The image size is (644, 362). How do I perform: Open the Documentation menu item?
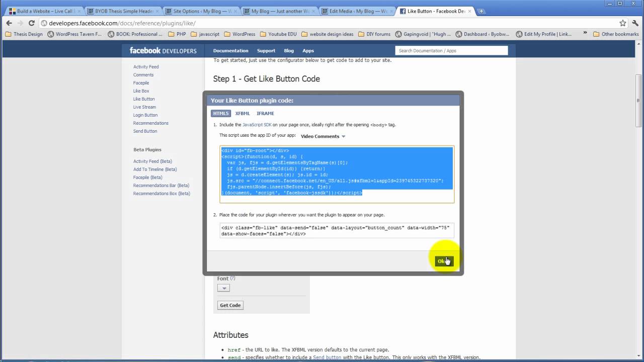point(230,51)
